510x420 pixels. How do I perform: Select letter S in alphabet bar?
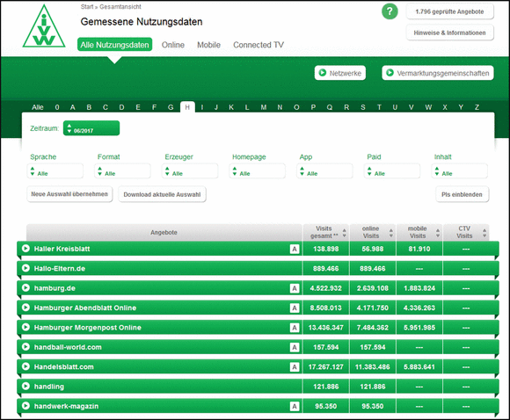pos(363,107)
